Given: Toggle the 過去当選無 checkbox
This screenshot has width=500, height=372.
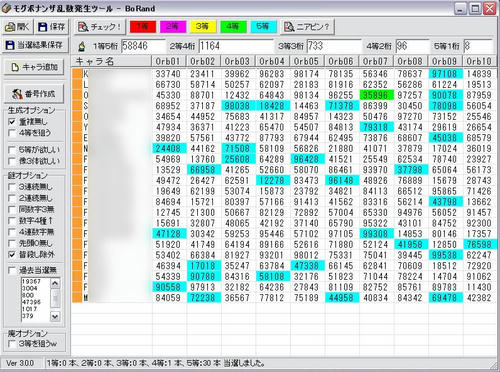Looking at the screenshot, I should point(12,270).
